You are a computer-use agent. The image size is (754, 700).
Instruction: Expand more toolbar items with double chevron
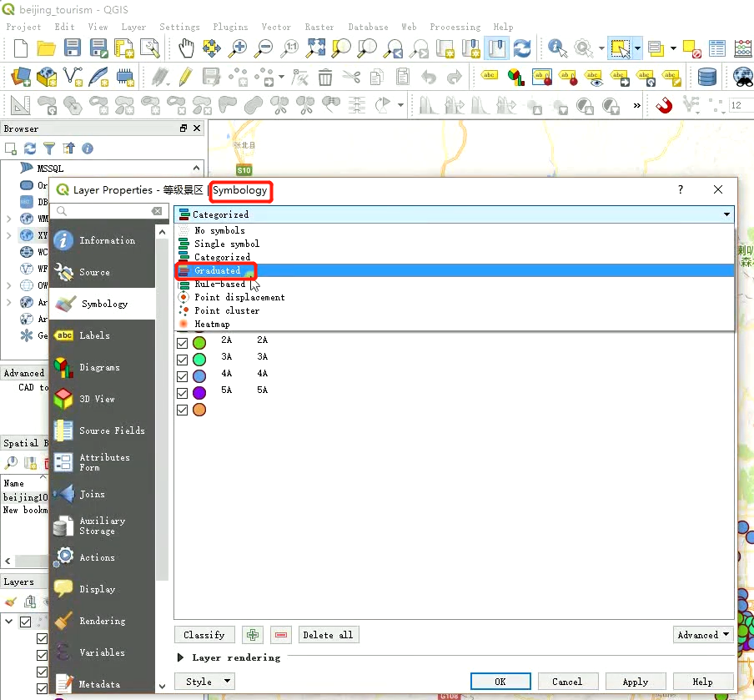pyautogui.click(x=636, y=105)
